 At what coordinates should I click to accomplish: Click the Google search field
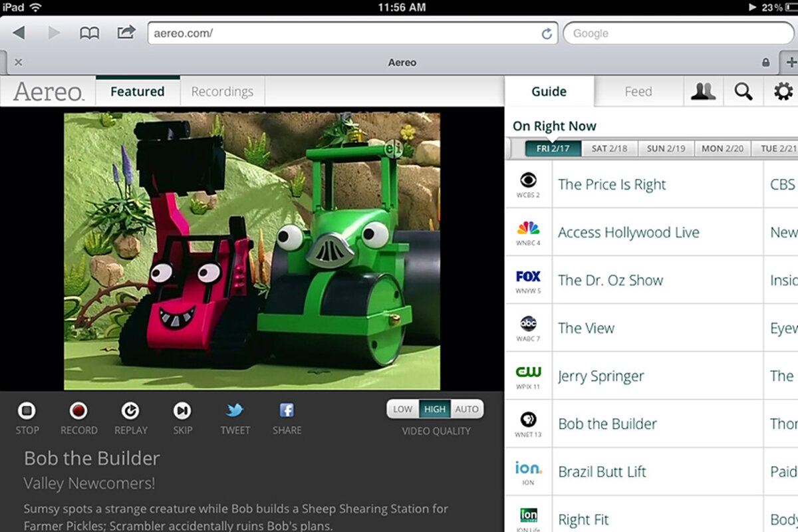click(677, 33)
